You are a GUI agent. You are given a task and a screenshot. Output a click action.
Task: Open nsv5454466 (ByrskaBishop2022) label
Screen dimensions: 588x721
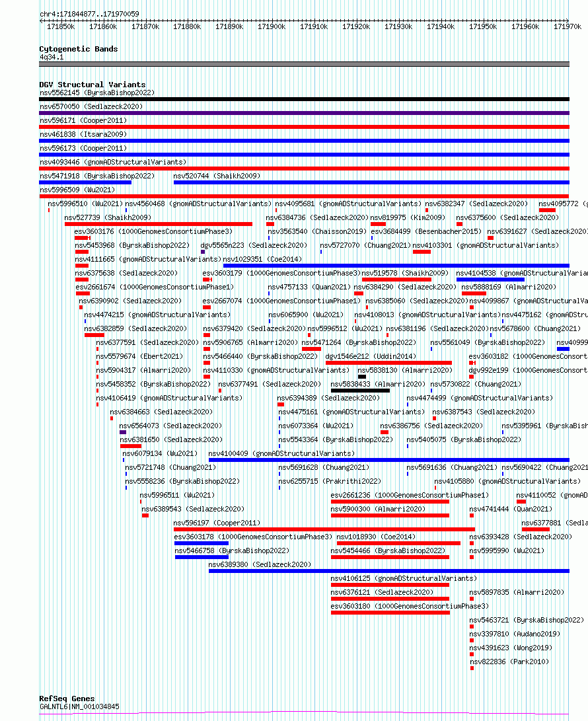point(388,551)
